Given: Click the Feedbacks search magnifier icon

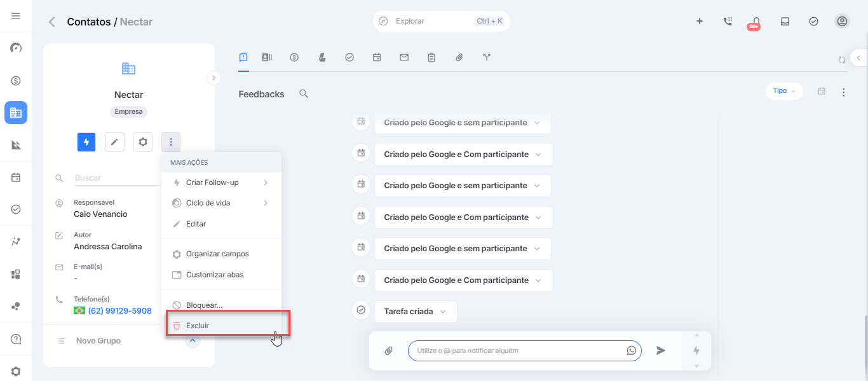Looking at the screenshot, I should pyautogui.click(x=304, y=94).
